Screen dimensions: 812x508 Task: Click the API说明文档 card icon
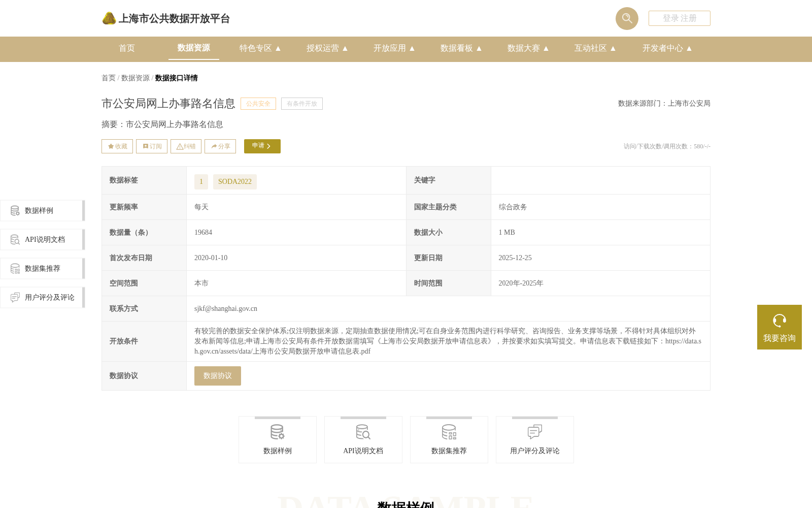click(363, 432)
